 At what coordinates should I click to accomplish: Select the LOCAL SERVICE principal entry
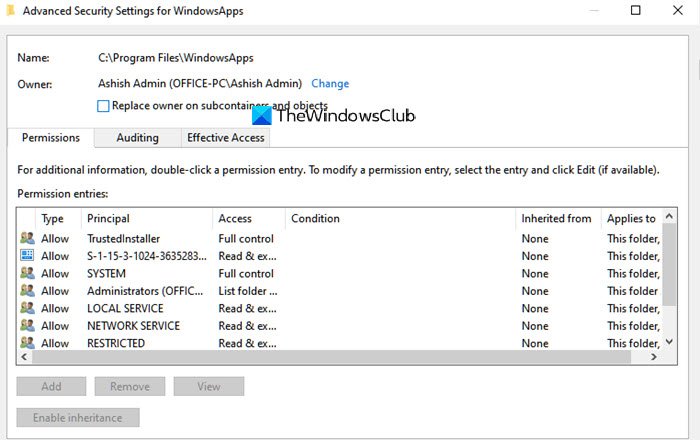(125, 308)
